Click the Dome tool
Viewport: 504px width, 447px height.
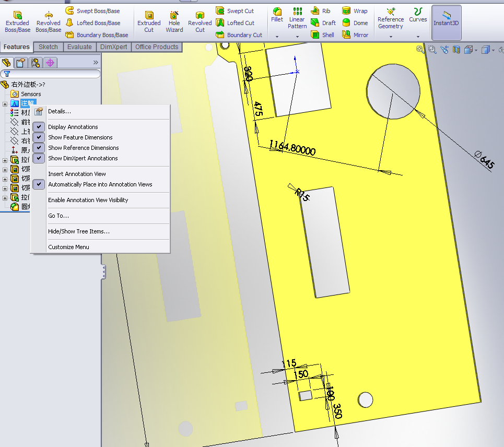355,23
